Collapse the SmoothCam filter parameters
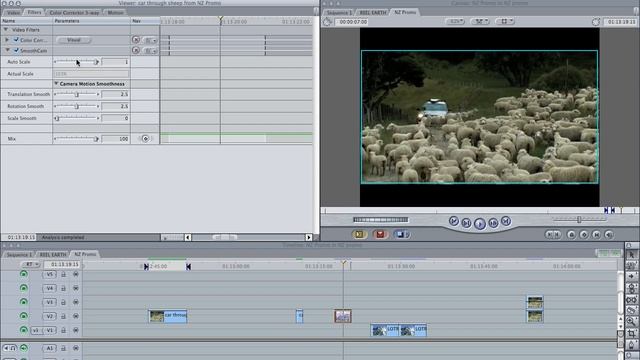Image resolution: width=640 pixels, height=360 pixels. pyautogui.click(x=7, y=51)
